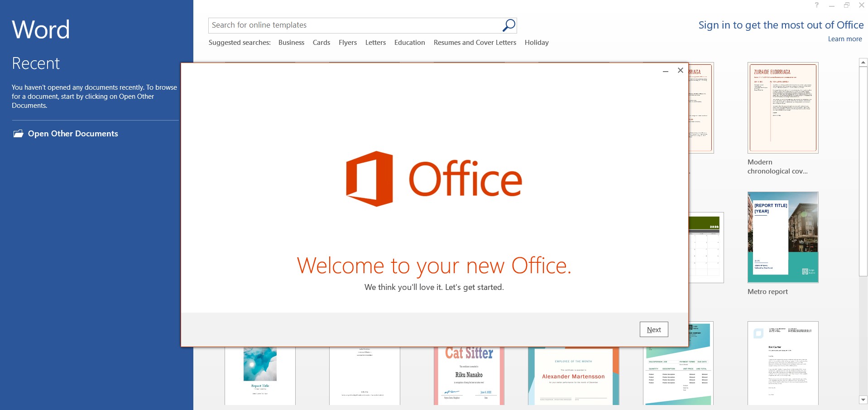Click the Learn more link

click(844, 39)
